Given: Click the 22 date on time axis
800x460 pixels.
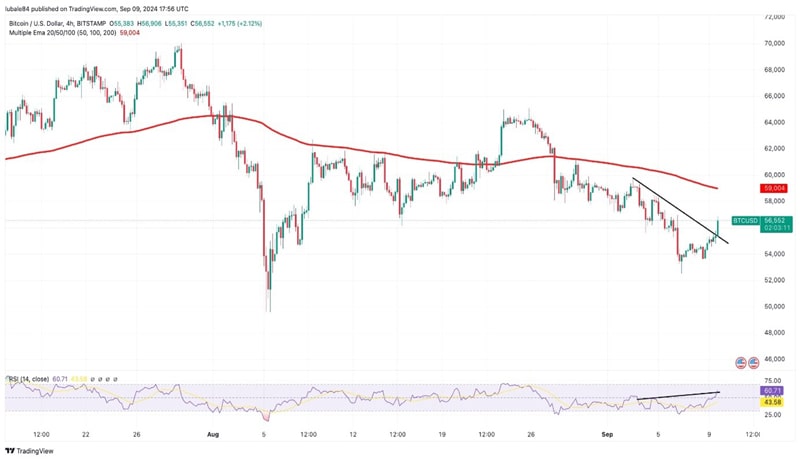Looking at the screenshot, I should pyautogui.click(x=86, y=435).
